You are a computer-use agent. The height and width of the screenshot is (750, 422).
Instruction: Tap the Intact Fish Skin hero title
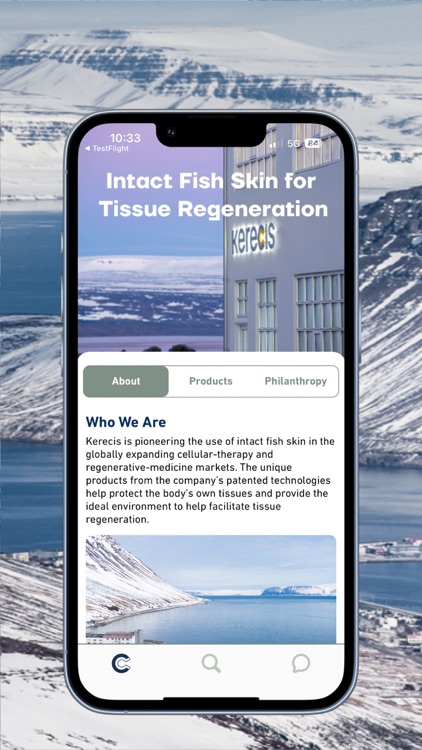(213, 195)
